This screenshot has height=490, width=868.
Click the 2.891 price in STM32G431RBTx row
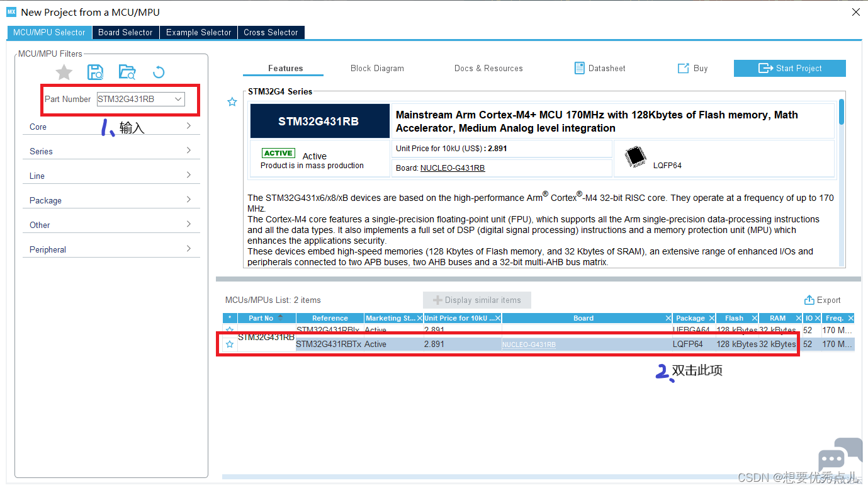click(434, 345)
